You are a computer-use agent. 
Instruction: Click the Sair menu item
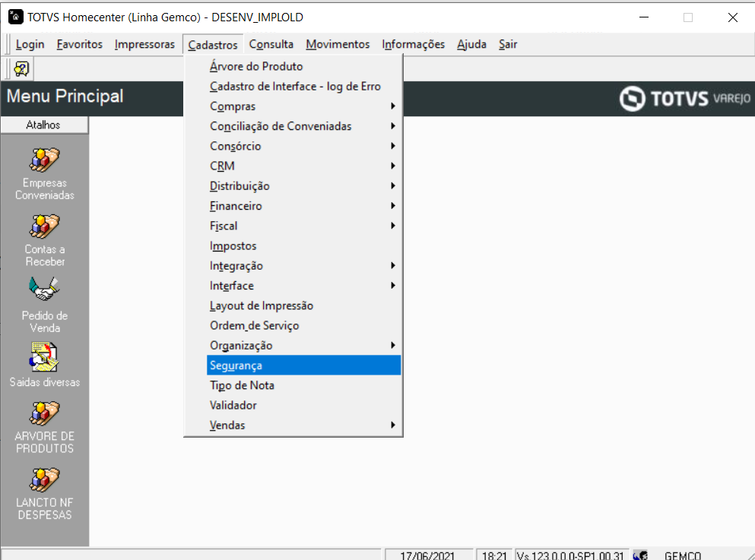(x=507, y=44)
